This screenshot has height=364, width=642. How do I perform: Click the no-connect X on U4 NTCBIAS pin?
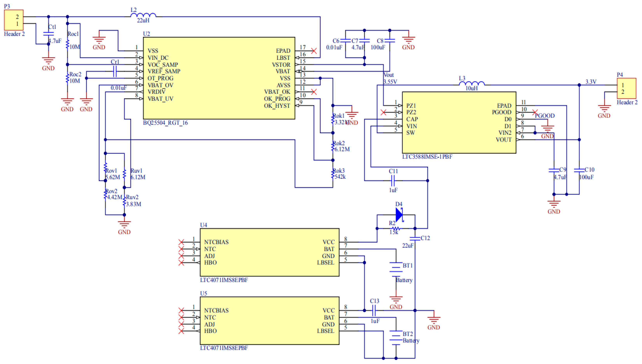click(181, 242)
